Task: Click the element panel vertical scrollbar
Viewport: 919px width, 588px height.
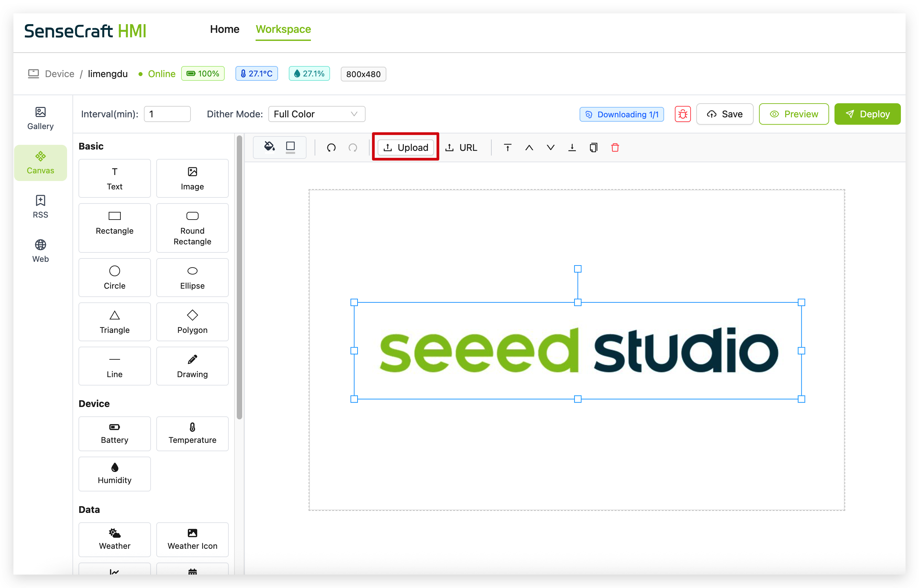Action: click(x=239, y=278)
